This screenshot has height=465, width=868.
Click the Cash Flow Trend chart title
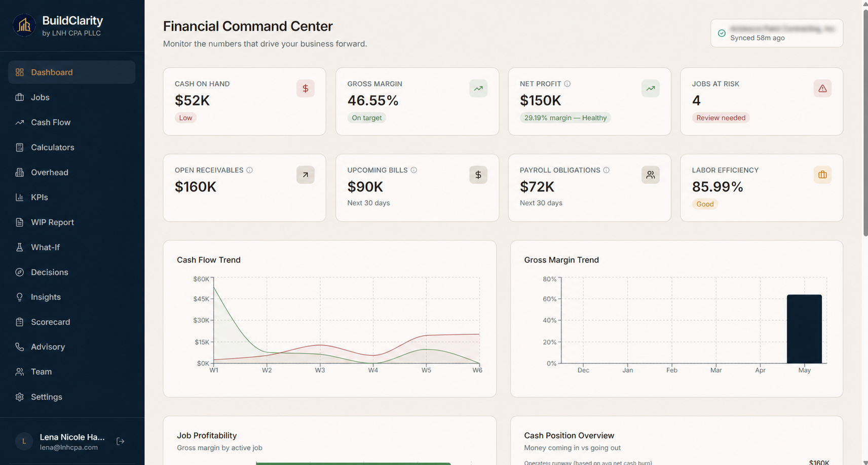click(209, 260)
